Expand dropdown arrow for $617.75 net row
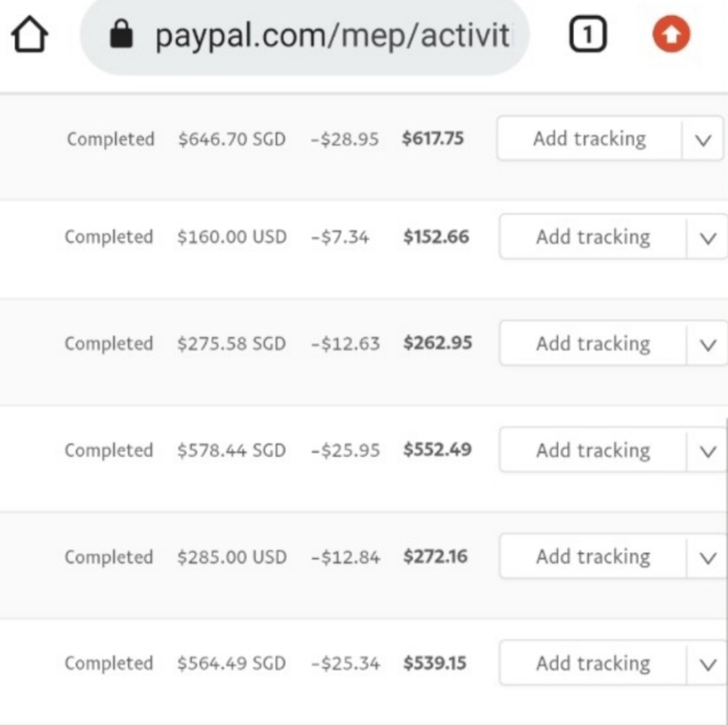Viewport: 728px width, 725px height. point(703,139)
